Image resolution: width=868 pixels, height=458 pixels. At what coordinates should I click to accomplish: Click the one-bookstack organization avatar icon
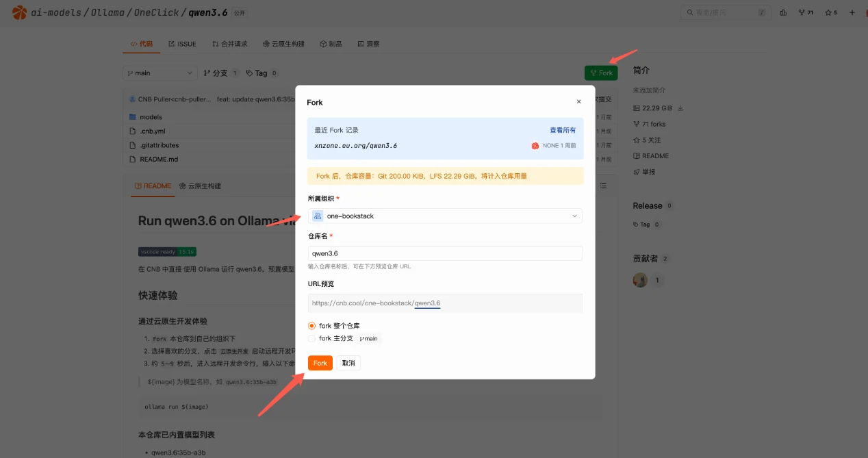point(318,216)
